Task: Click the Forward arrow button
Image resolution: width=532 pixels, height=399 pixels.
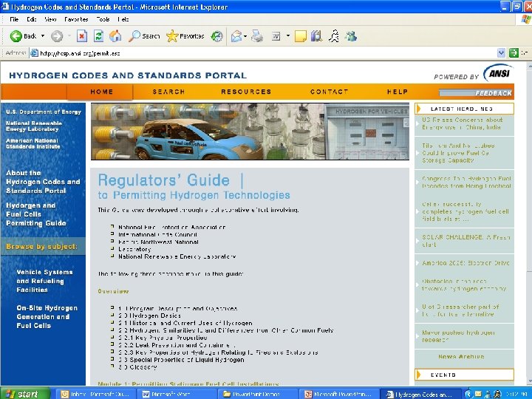Action: pyautogui.click(x=57, y=36)
